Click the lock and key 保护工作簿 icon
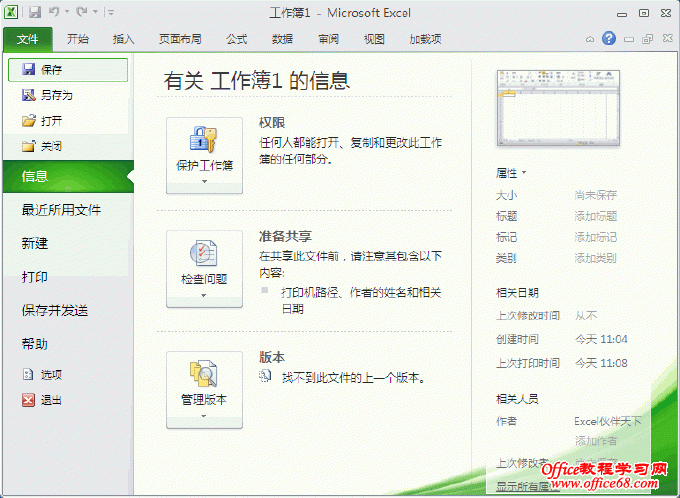680x498 pixels. [x=204, y=139]
